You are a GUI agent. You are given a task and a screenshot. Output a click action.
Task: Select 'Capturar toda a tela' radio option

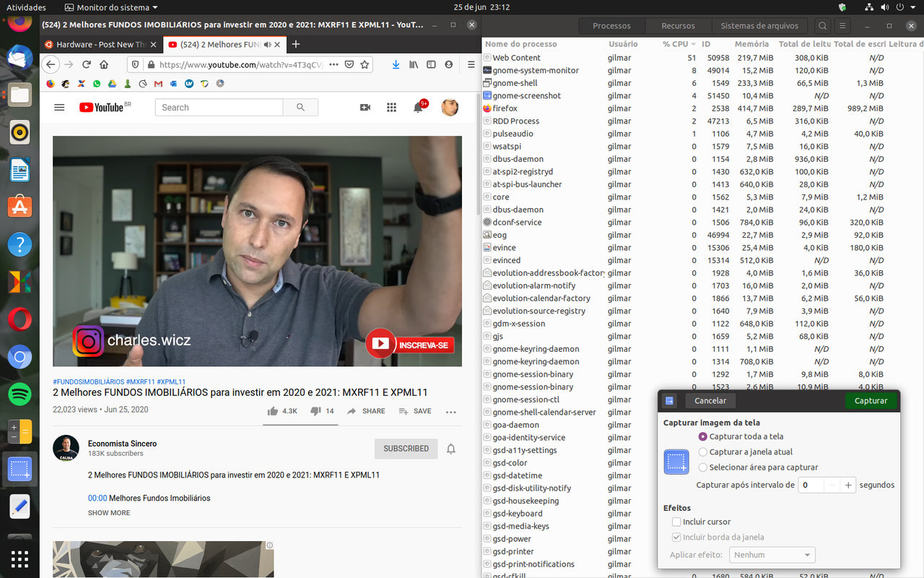point(741,436)
